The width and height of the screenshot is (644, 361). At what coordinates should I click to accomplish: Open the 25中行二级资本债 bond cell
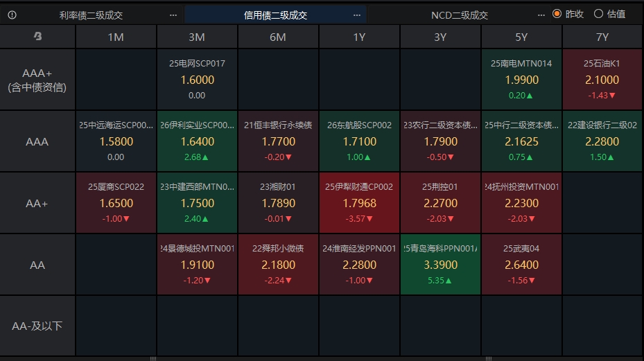point(521,141)
